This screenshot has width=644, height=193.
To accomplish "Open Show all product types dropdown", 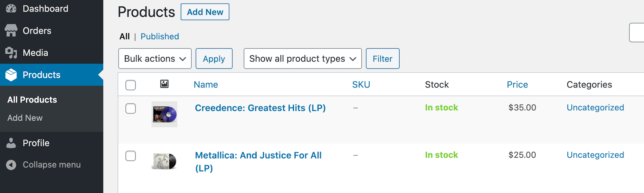I will [303, 59].
